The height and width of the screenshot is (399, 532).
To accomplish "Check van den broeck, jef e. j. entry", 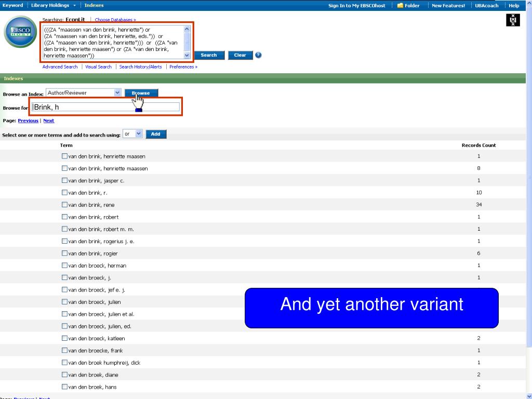I will (x=64, y=289).
